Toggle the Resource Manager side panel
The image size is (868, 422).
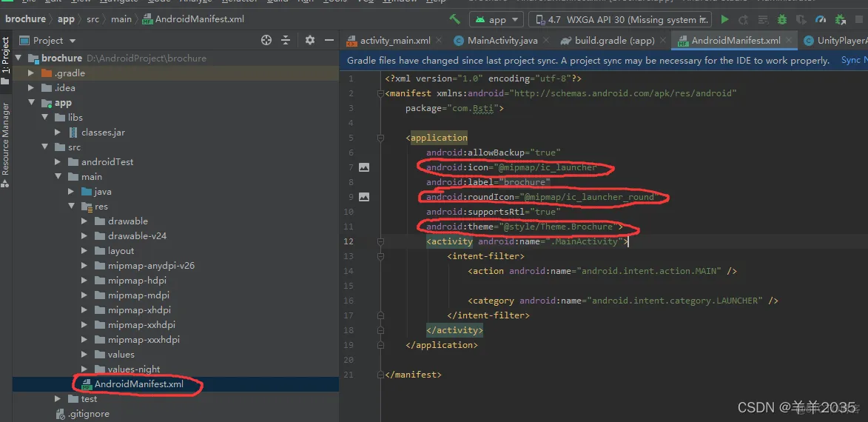5,145
